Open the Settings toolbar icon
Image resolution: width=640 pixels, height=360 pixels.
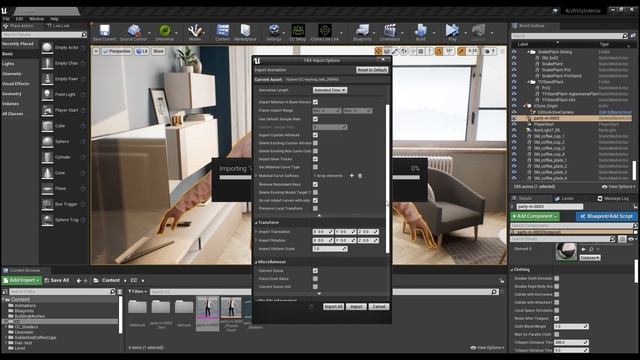point(274,32)
